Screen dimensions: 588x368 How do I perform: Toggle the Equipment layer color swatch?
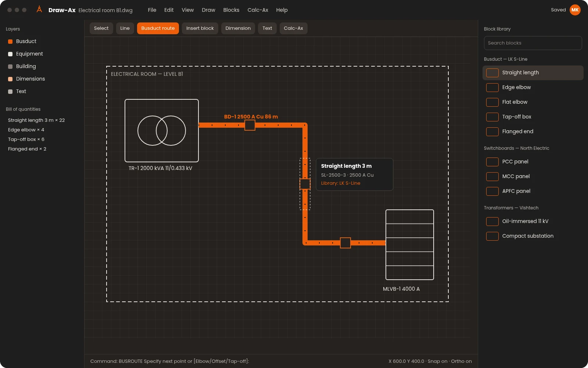10,54
